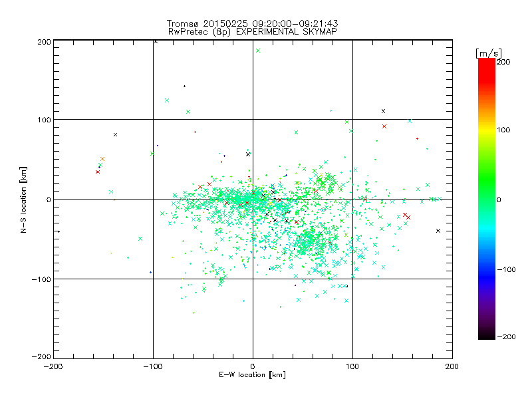Click the x-axis tick label -200
The width and height of the screenshot is (532, 399).
coord(53,366)
